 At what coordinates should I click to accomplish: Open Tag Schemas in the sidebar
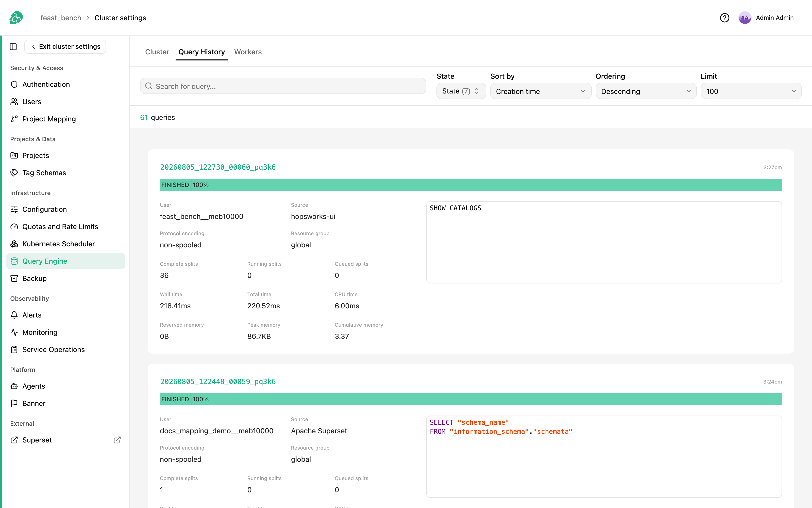pyautogui.click(x=66, y=173)
